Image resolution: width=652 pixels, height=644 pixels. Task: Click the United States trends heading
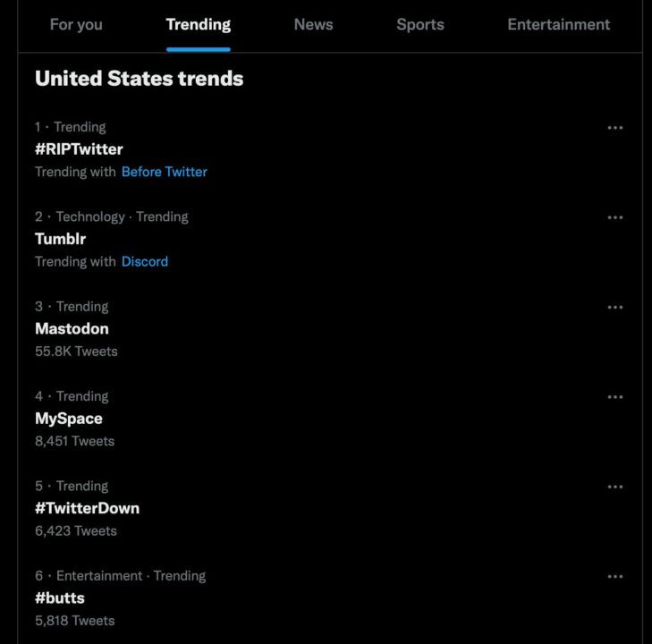pyautogui.click(x=139, y=79)
